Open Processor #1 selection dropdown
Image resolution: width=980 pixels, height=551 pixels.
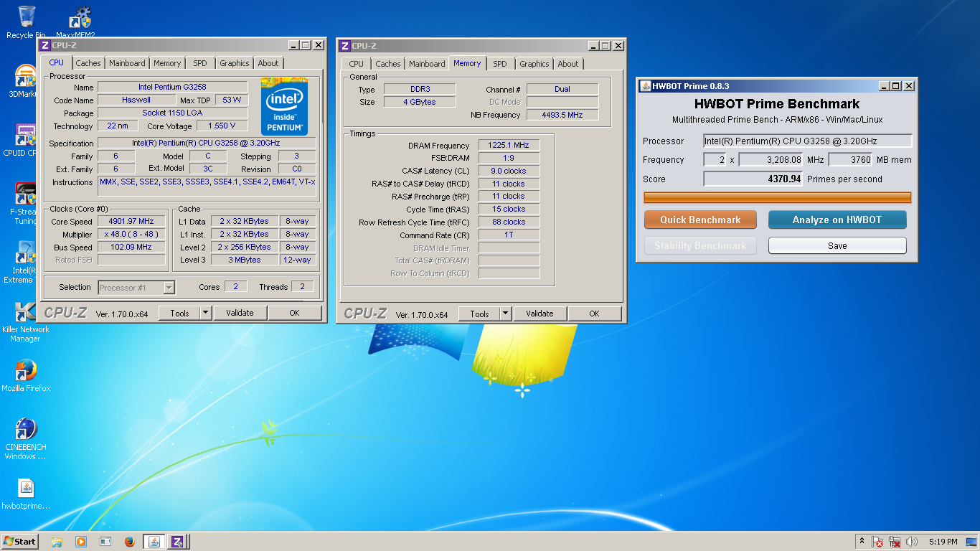[136, 288]
